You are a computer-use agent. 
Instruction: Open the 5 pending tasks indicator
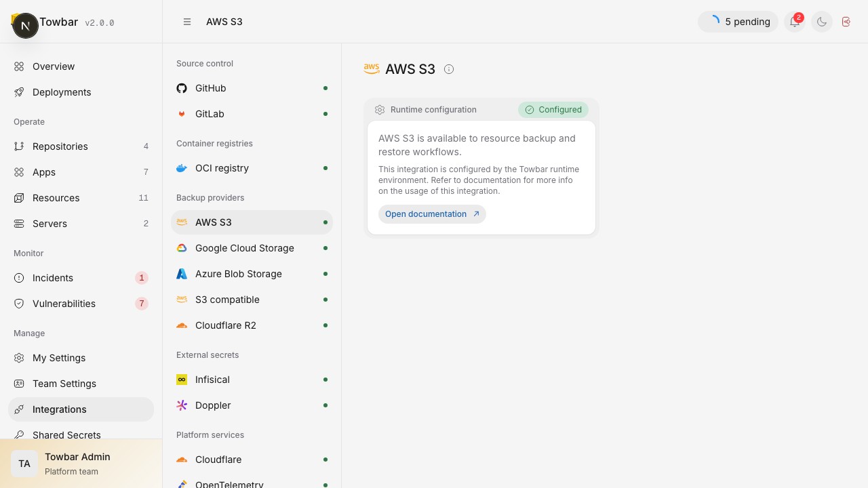(738, 22)
